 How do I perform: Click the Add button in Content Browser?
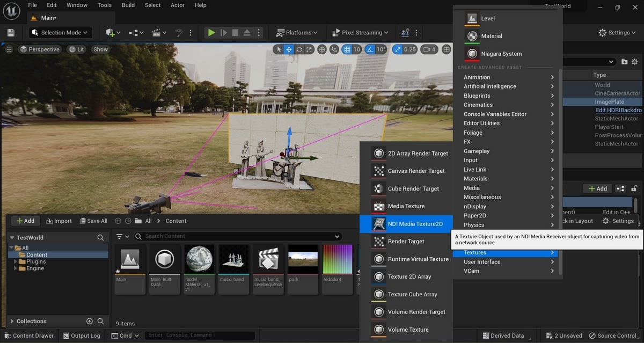pos(25,221)
